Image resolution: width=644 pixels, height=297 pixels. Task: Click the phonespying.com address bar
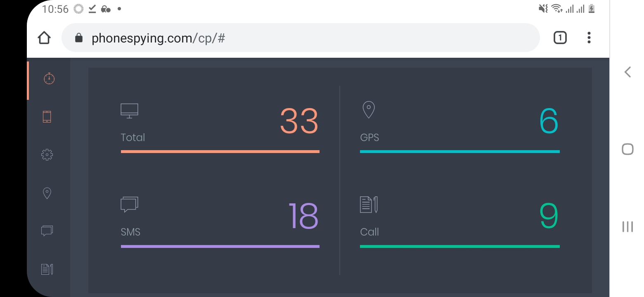(301, 38)
